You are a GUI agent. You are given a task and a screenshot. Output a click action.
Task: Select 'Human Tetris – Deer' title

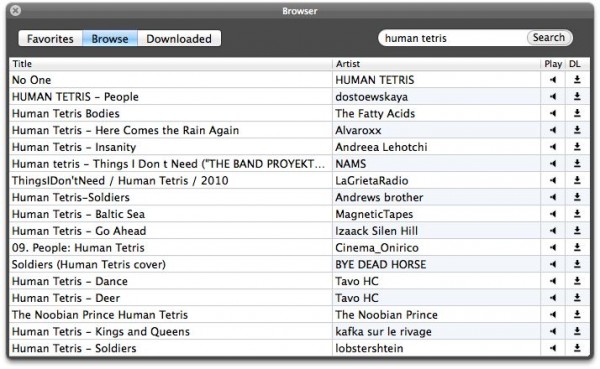[66, 298]
